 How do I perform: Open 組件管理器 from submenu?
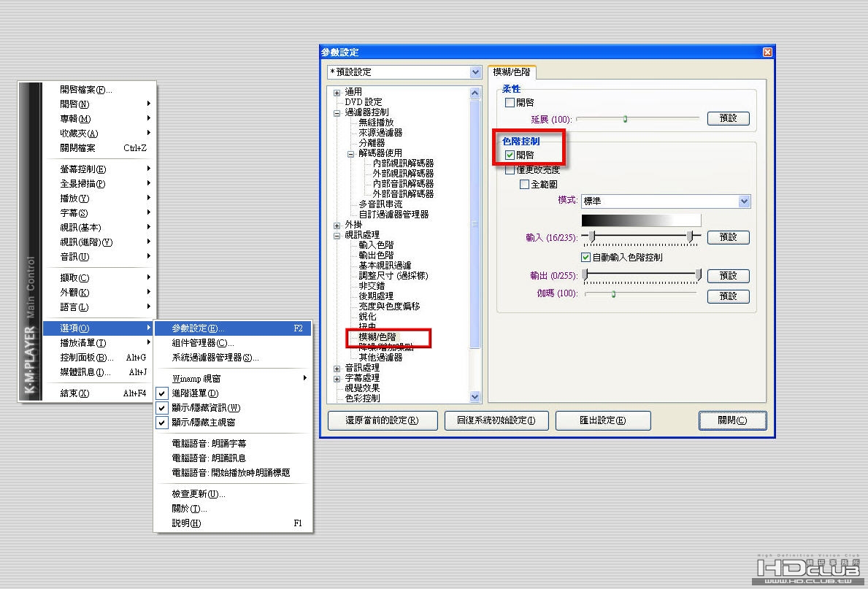[232, 342]
